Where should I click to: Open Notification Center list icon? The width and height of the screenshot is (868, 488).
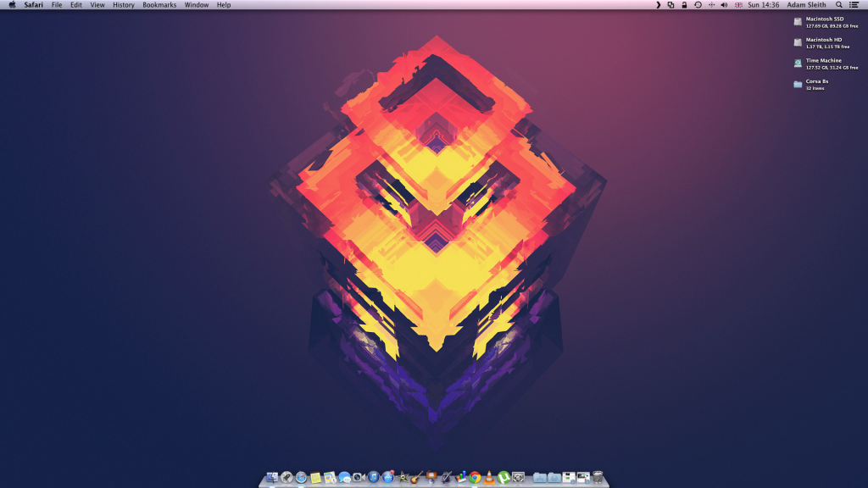click(854, 5)
